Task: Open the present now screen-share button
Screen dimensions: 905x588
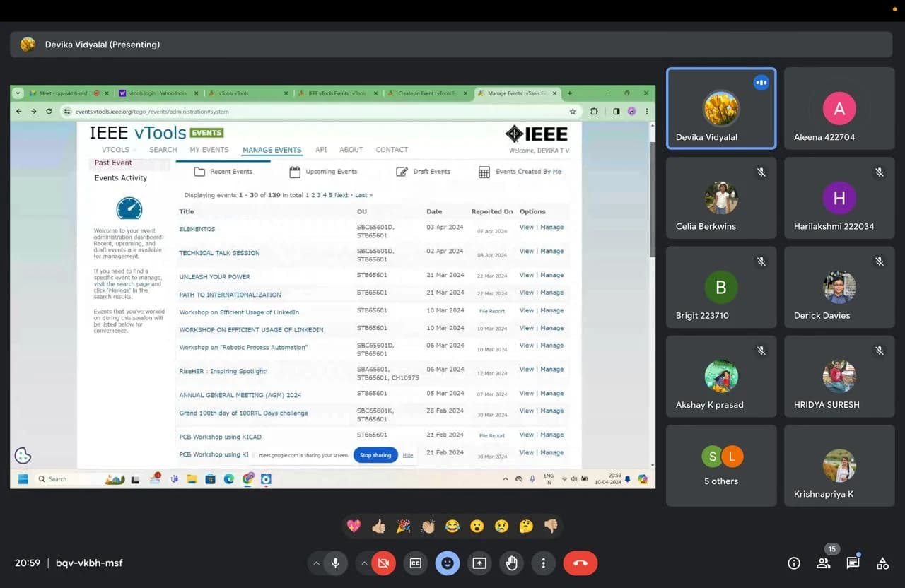Action: point(479,563)
